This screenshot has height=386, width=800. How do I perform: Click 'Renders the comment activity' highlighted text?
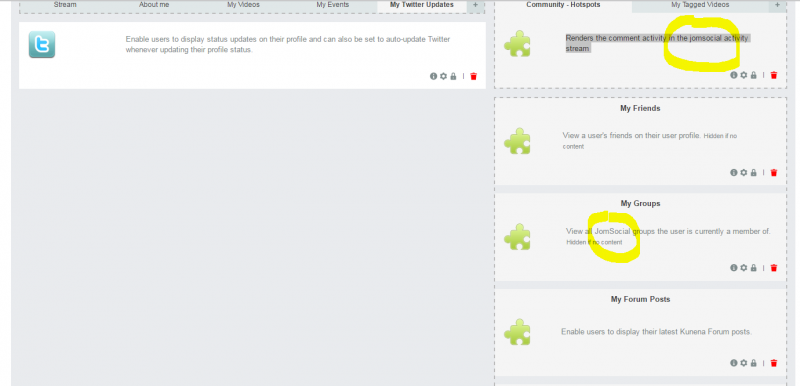[657, 43]
